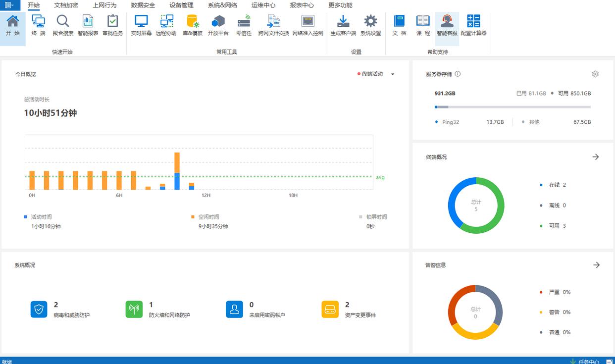Image resolution: width=615 pixels, height=364 pixels.
Task: Open 库&模板 library and templates
Action: click(192, 25)
